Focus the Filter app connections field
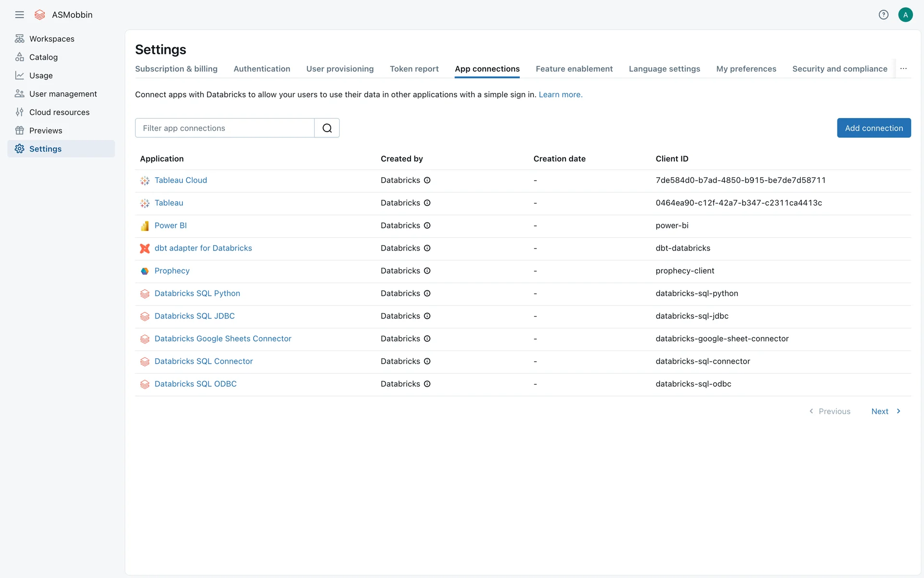Viewport: 924px width, 578px height. [225, 128]
